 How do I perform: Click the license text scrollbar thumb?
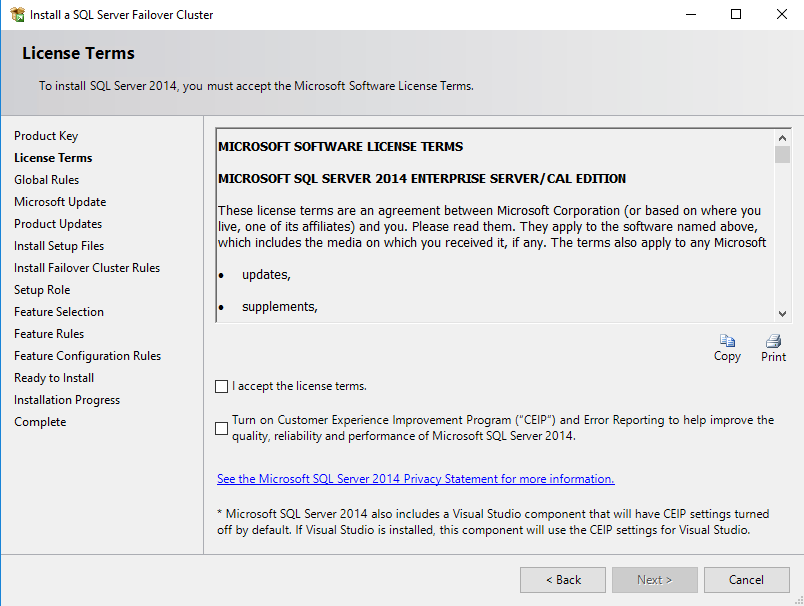782,154
